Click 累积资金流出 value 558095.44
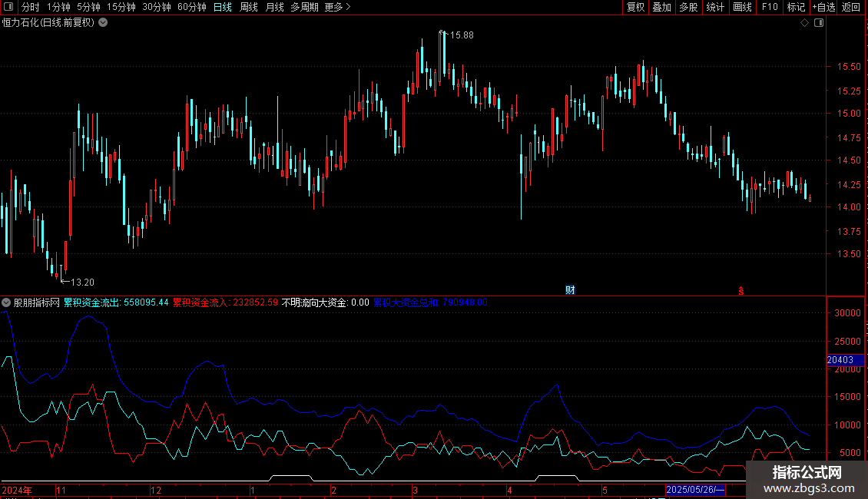The width and height of the screenshot is (868, 499). pyautogui.click(x=116, y=302)
